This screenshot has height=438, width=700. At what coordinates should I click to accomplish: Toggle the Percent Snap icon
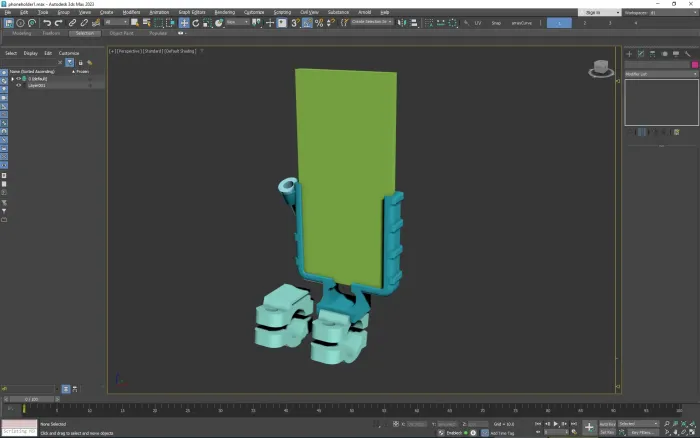click(319, 23)
